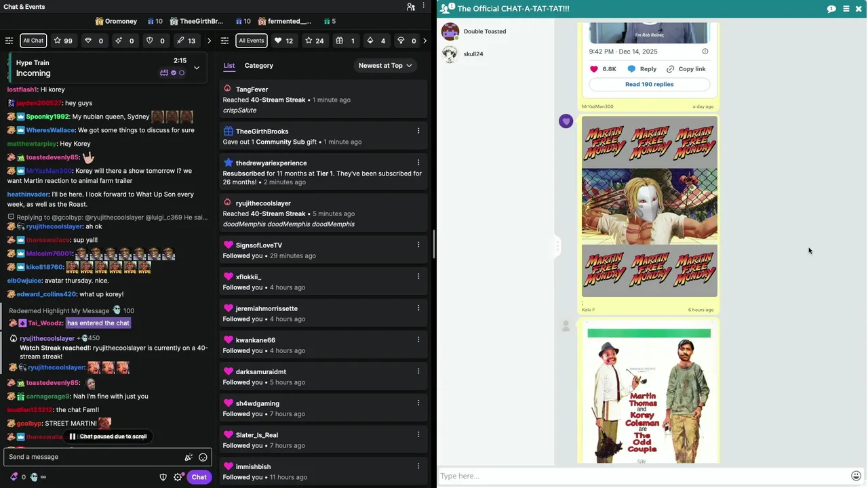Filter events by gift subs 1
Viewport: 868px width, 488px height.
point(345,41)
